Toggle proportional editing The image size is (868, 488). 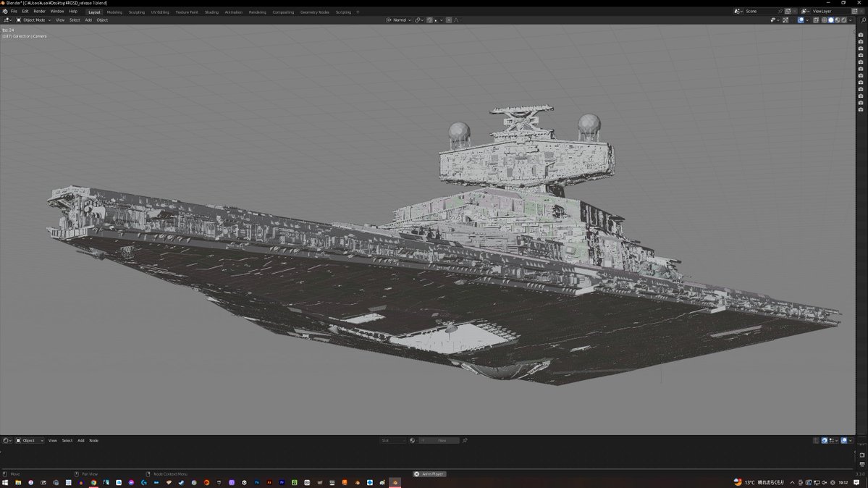tap(449, 20)
